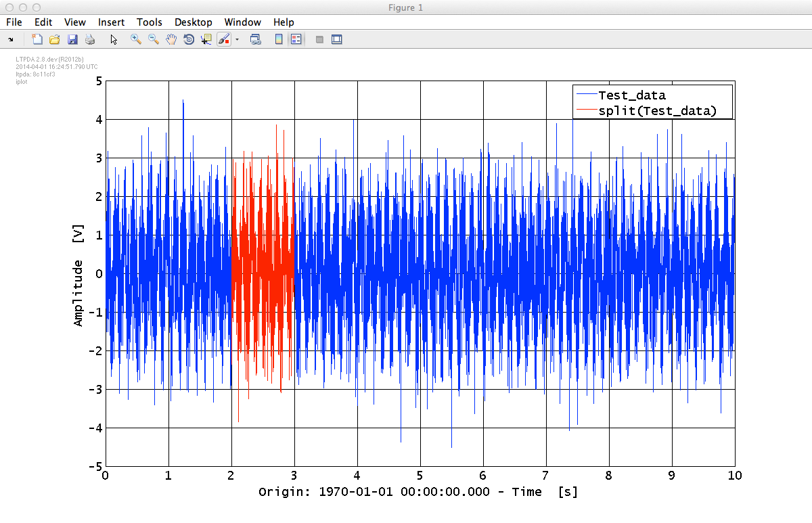The image size is (812, 523).
Task: Click the blue line sample in legend
Action: click(585, 95)
